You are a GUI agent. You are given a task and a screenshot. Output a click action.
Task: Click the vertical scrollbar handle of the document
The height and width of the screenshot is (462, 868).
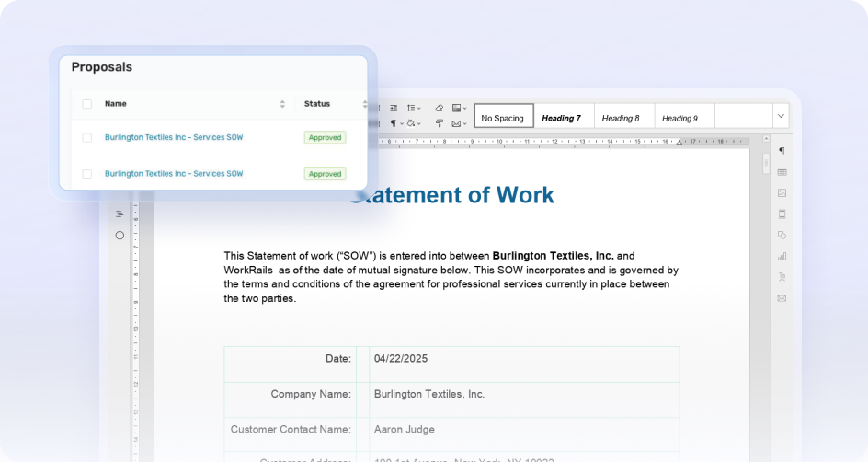[766, 163]
